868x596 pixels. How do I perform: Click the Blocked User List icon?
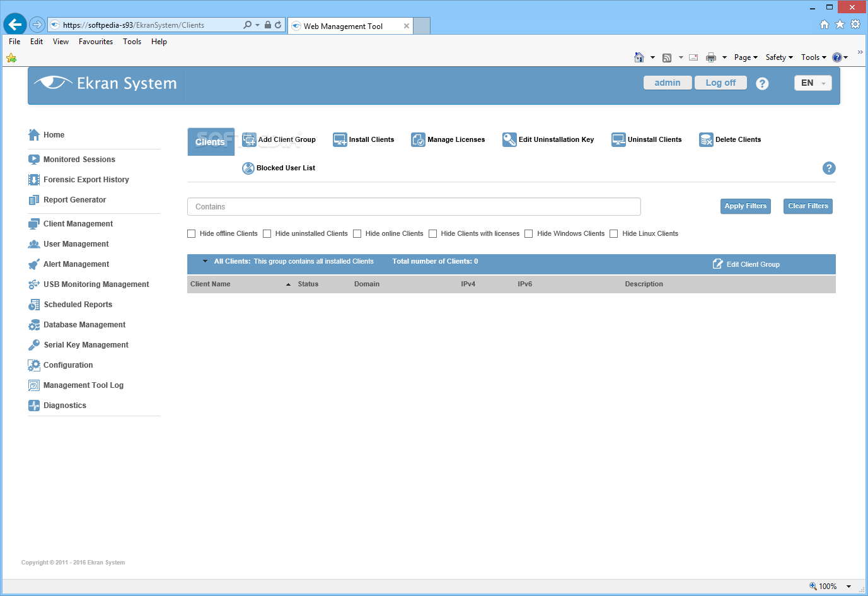coord(248,168)
